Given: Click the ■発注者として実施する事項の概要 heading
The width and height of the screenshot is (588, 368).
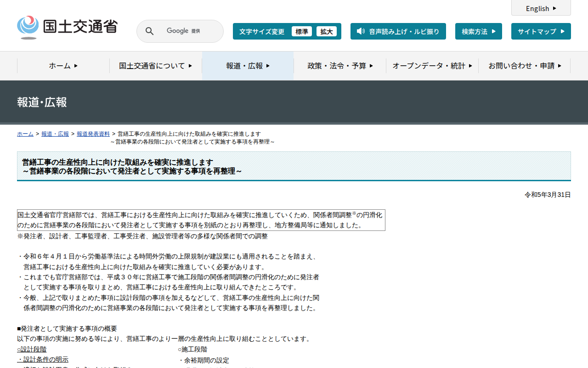Looking at the screenshot, I should (x=67, y=328).
